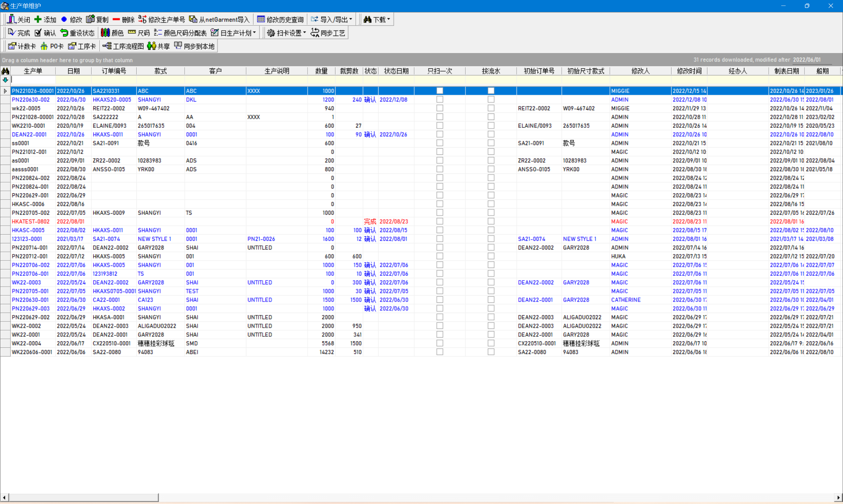Open the 下载 download dropdown
Screen dimensions: 843x504
click(x=377, y=19)
